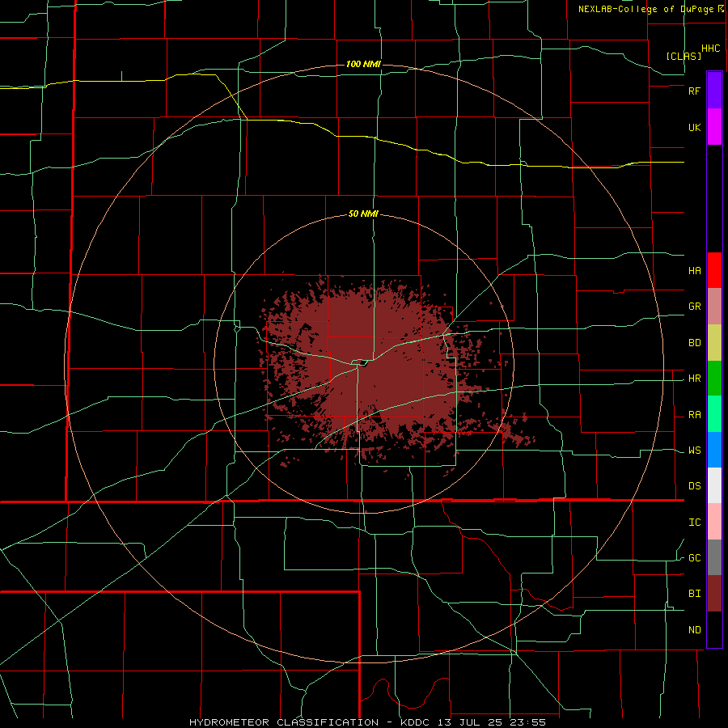The width and height of the screenshot is (728, 728).
Task: Click the GC legend label
Action: tap(694, 558)
